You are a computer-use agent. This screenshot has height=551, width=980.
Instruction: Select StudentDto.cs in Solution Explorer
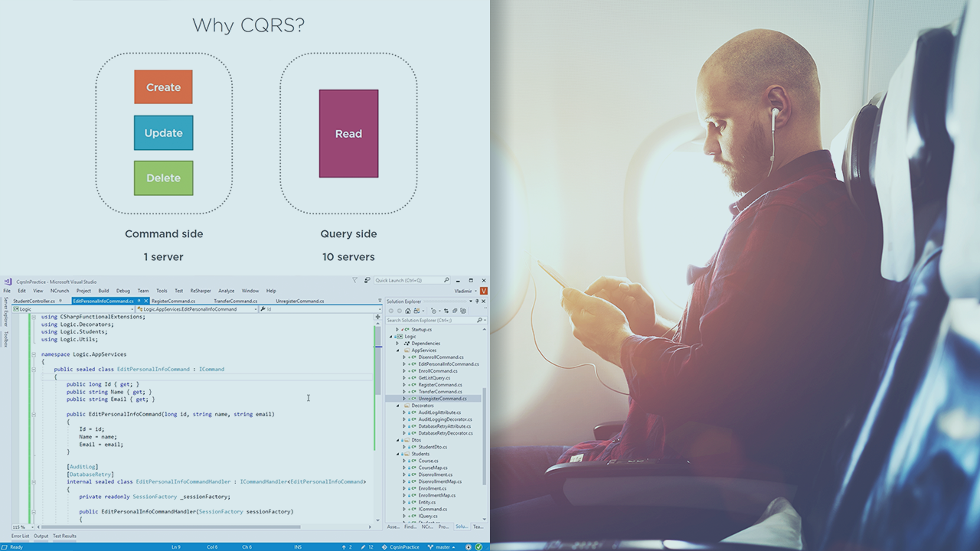click(433, 447)
